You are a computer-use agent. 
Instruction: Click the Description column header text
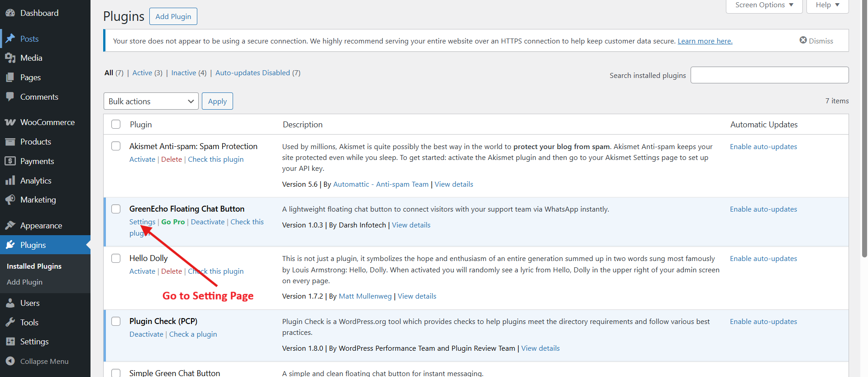(302, 124)
